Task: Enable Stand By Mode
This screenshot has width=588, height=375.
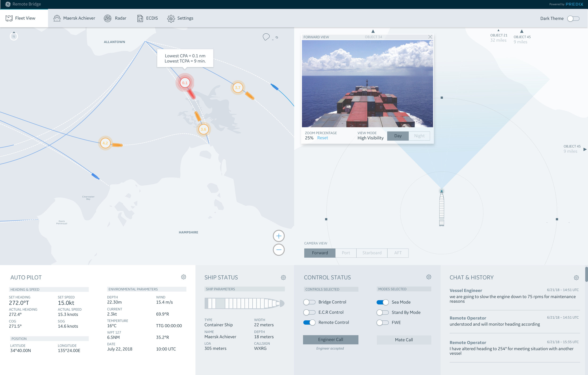Action: coord(383,312)
